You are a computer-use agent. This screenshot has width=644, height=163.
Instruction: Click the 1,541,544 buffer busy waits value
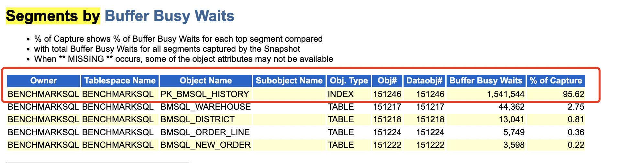(x=505, y=94)
